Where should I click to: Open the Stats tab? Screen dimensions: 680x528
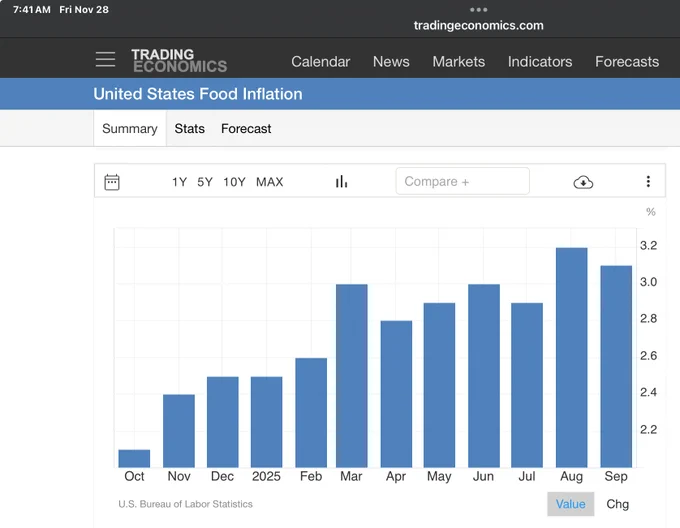point(190,129)
